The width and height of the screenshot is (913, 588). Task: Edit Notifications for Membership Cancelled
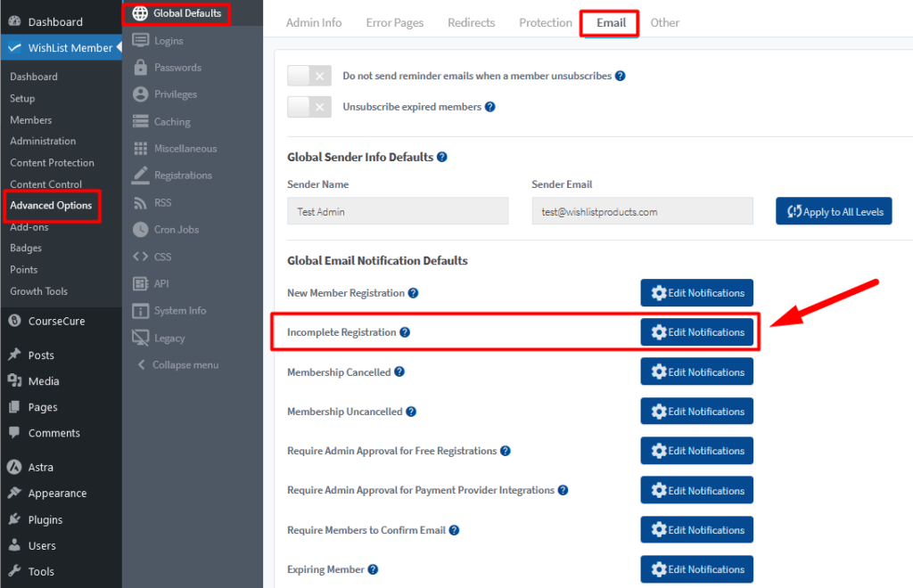coord(696,372)
